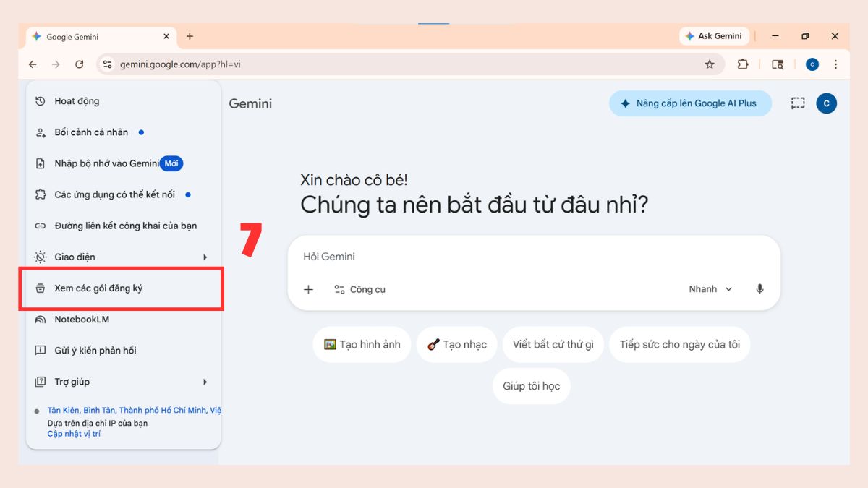Open NotebookLM from the menu
The width and height of the screenshot is (868, 488).
pyautogui.click(x=123, y=319)
